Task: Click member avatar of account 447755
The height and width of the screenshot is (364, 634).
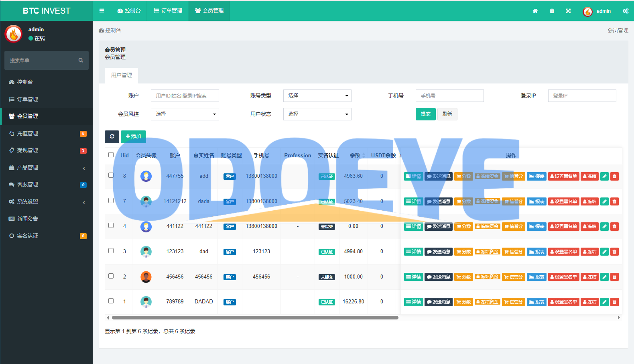Action: click(x=146, y=176)
